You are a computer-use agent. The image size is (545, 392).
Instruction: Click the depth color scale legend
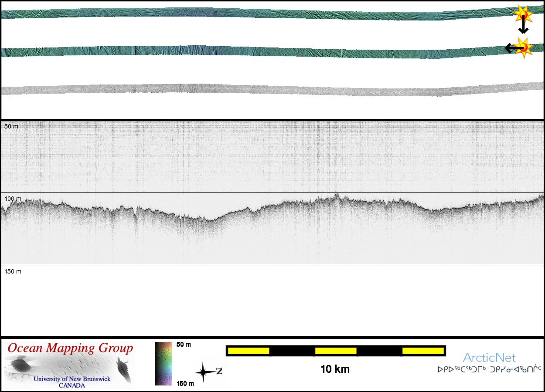tap(163, 364)
